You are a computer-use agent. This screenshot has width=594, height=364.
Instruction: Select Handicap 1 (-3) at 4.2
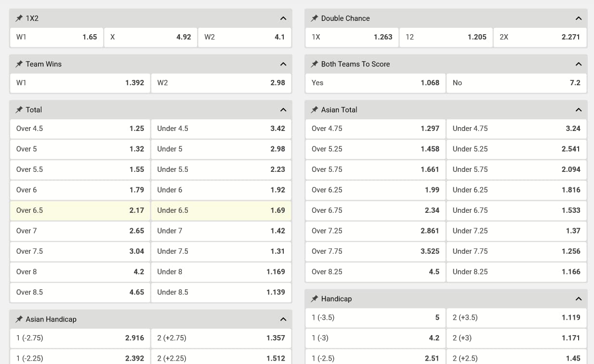tap(375, 338)
